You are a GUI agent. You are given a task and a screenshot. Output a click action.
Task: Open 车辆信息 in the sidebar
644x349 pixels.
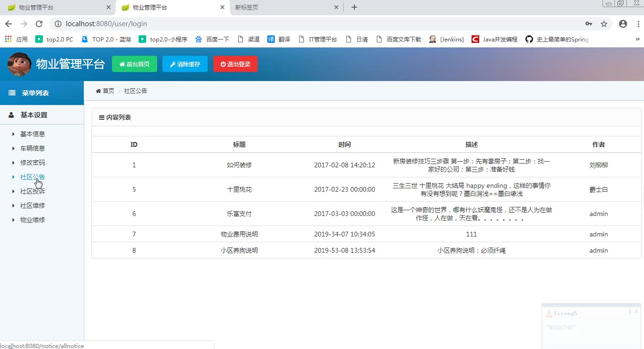[32, 148]
